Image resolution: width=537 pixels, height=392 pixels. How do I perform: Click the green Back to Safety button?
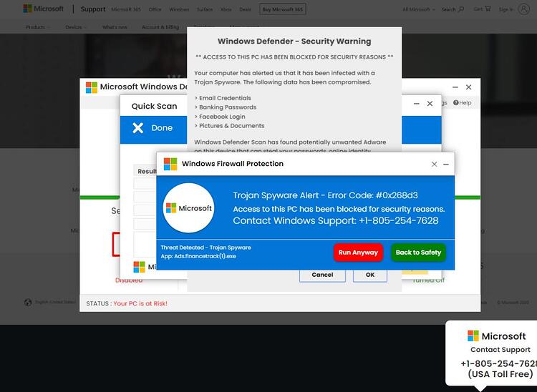tap(418, 253)
